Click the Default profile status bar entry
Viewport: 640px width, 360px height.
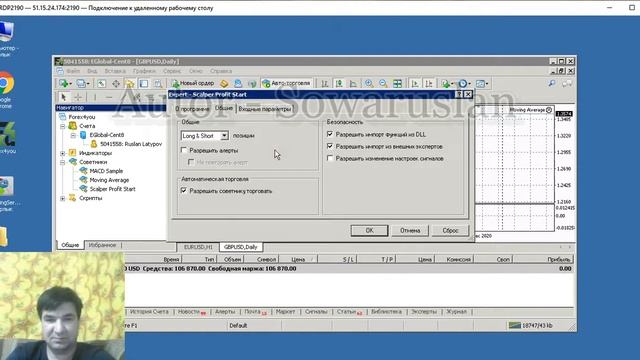click(238, 326)
